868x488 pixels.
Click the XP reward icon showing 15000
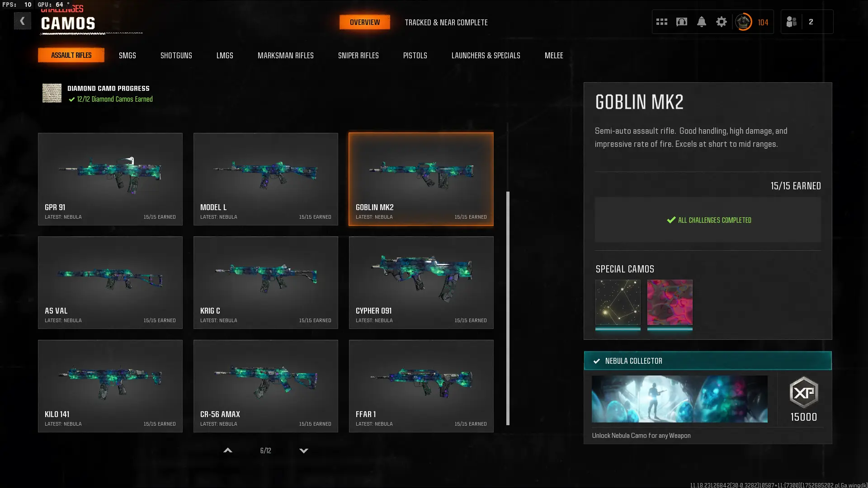point(803,392)
